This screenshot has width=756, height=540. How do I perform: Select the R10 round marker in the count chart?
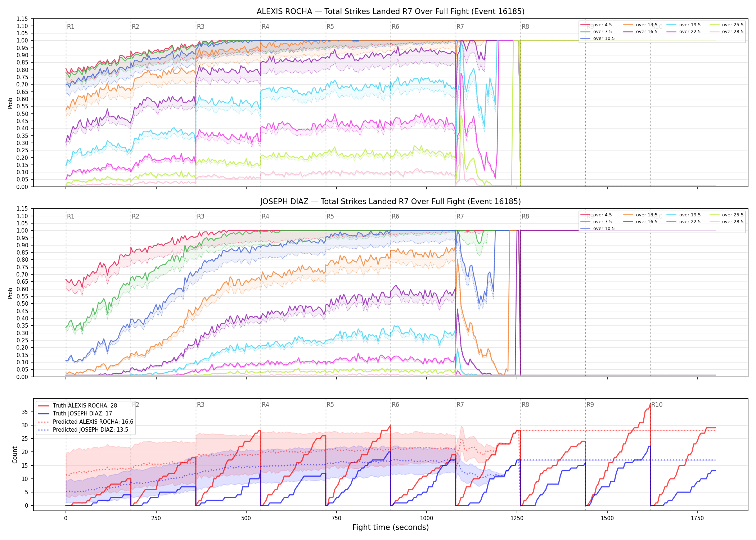click(657, 405)
